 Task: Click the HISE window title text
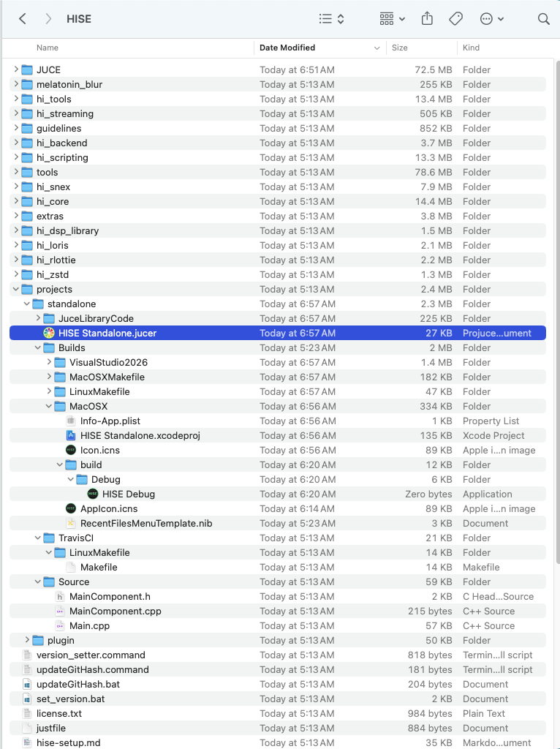[x=79, y=18]
